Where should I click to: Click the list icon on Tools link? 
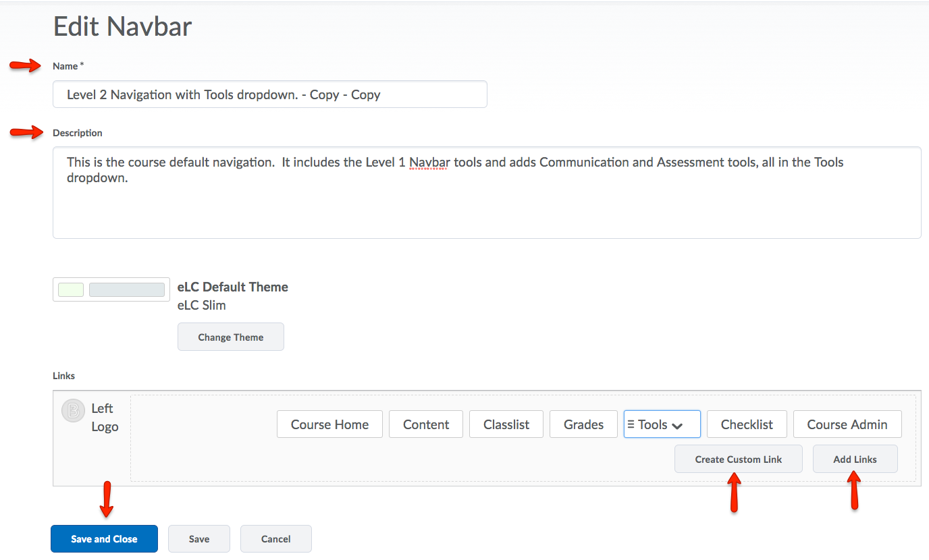(631, 424)
